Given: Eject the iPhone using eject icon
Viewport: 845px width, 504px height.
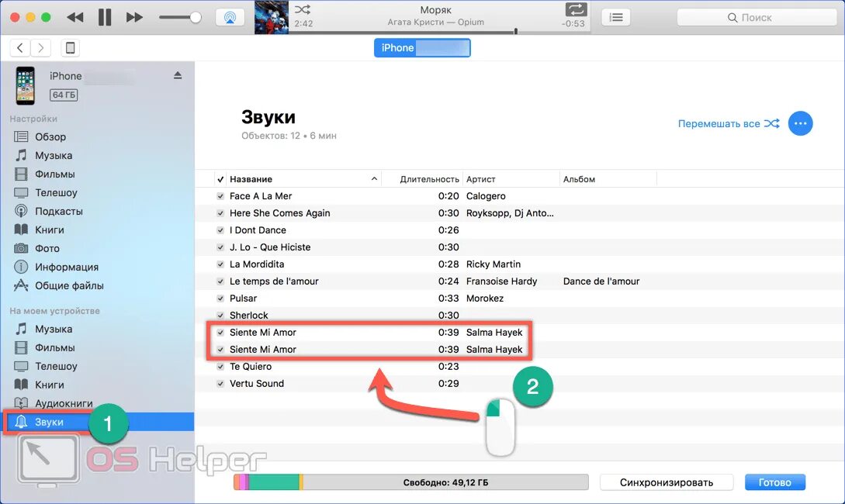Looking at the screenshot, I should coord(178,75).
